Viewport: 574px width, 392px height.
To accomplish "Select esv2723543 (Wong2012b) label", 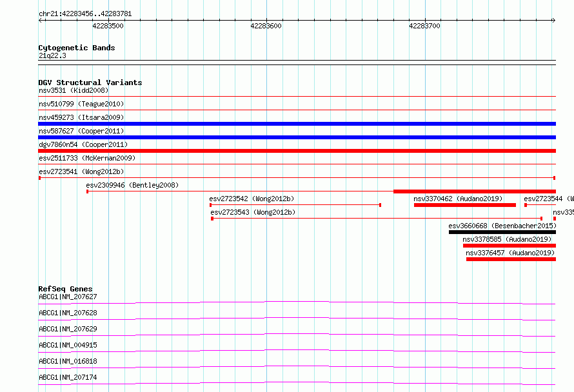I will 253,212.
